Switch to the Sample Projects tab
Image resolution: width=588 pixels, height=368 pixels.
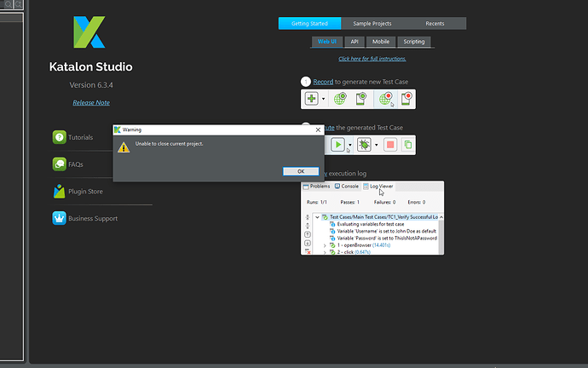click(372, 23)
